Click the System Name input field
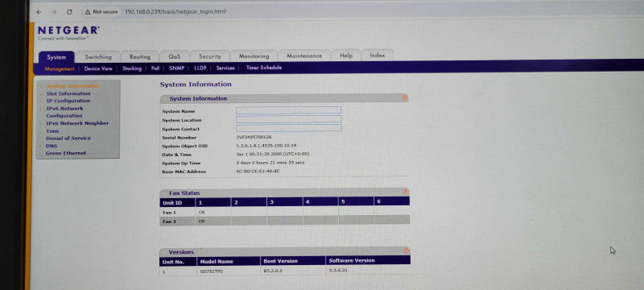644x290 pixels. point(289,110)
